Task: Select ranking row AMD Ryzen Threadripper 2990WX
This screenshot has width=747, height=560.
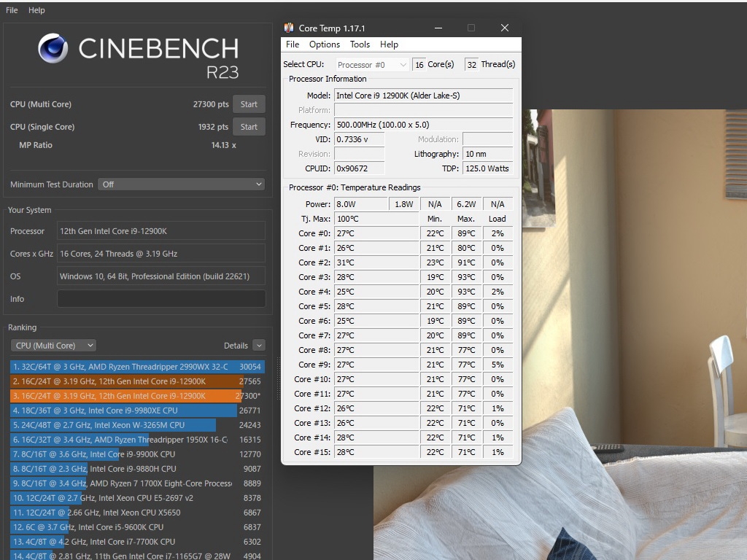Action: click(x=137, y=367)
